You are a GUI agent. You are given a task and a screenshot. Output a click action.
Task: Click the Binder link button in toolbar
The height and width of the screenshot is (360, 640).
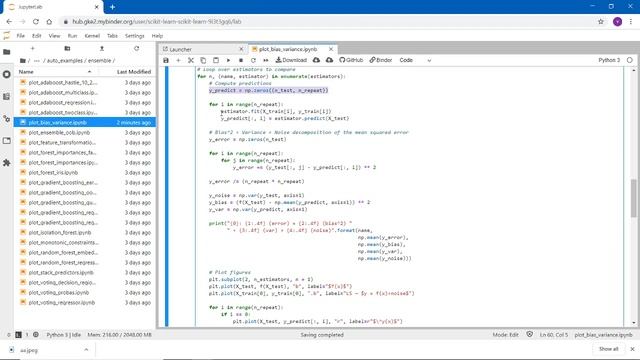click(x=381, y=60)
